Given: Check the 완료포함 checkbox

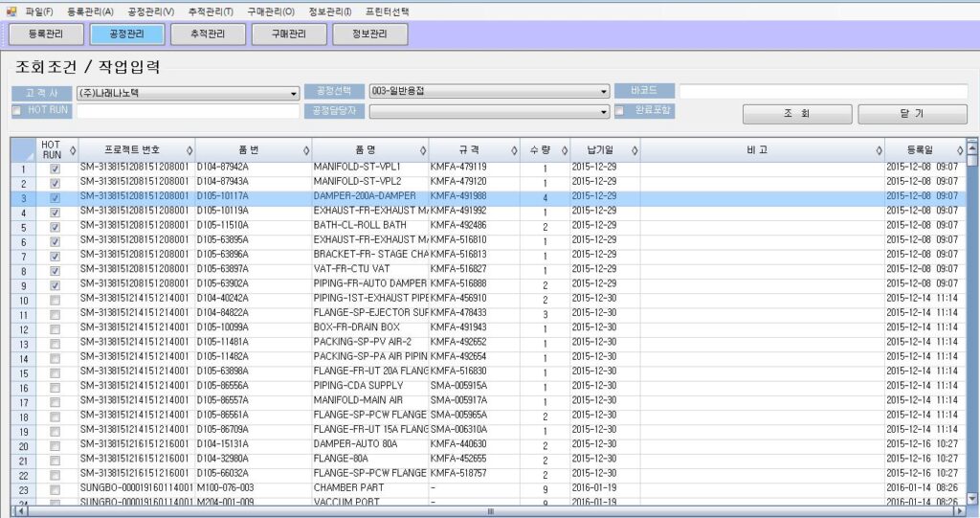Looking at the screenshot, I should (x=619, y=111).
